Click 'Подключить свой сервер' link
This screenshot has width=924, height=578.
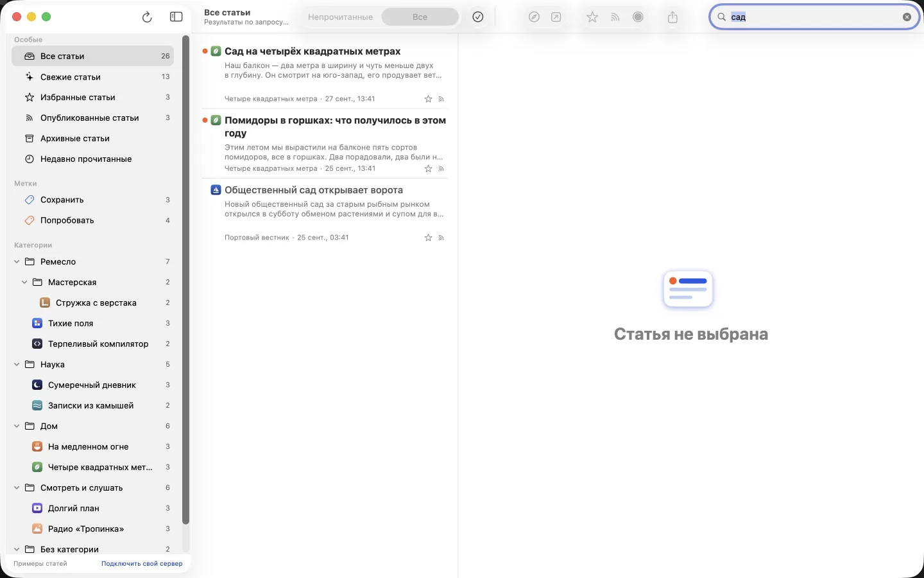point(142,564)
